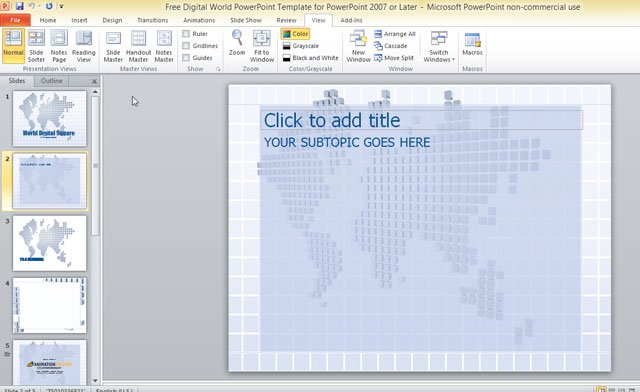Switch to the Outline pane tab

pyautogui.click(x=51, y=81)
